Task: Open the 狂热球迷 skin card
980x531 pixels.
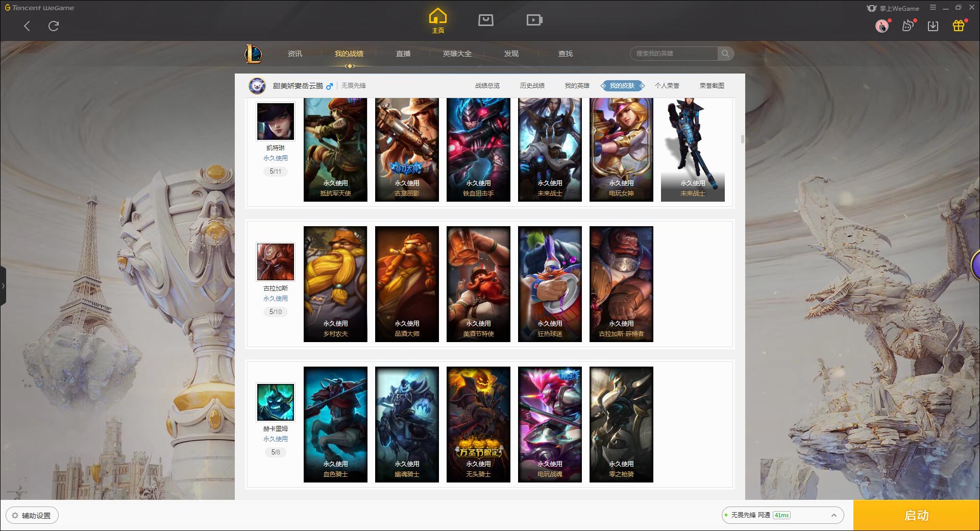Action: tap(550, 284)
